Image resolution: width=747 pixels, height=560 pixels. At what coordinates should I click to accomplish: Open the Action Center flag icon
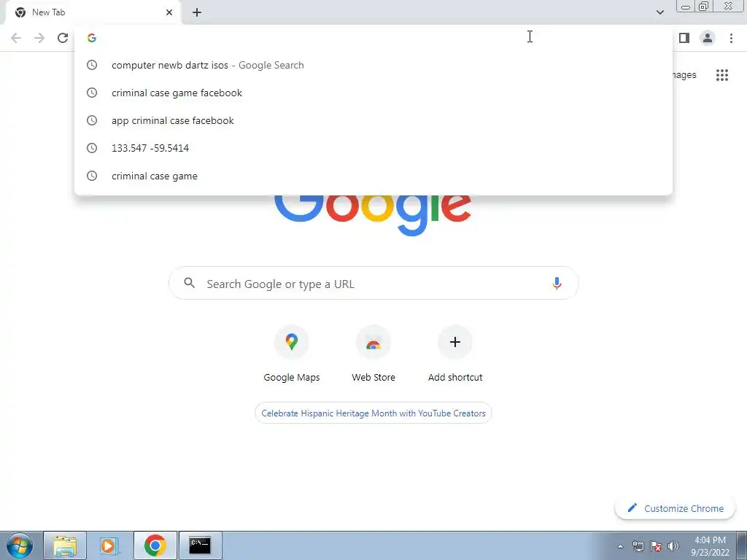click(656, 546)
